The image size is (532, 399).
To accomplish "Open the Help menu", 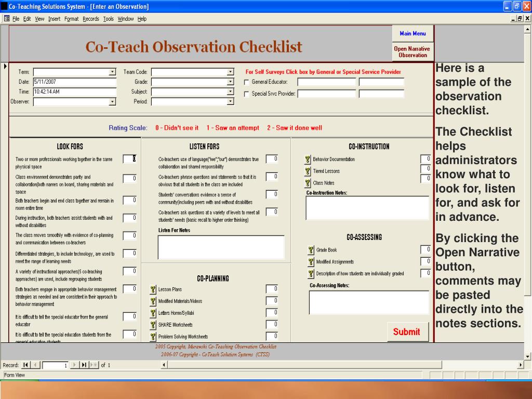I will pyautogui.click(x=142, y=19).
